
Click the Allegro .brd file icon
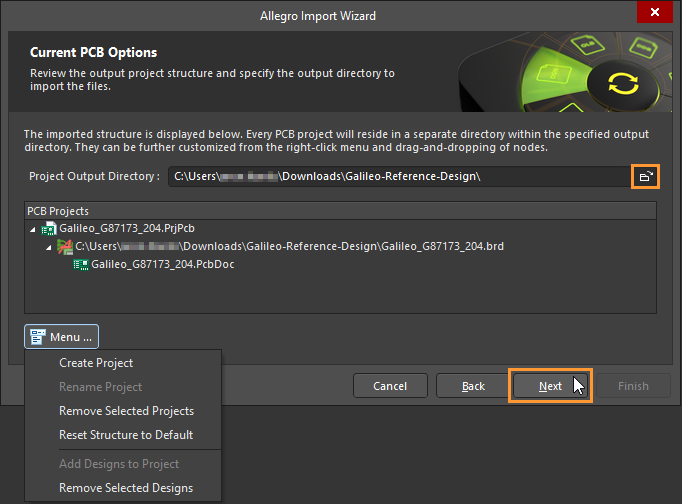pos(65,247)
